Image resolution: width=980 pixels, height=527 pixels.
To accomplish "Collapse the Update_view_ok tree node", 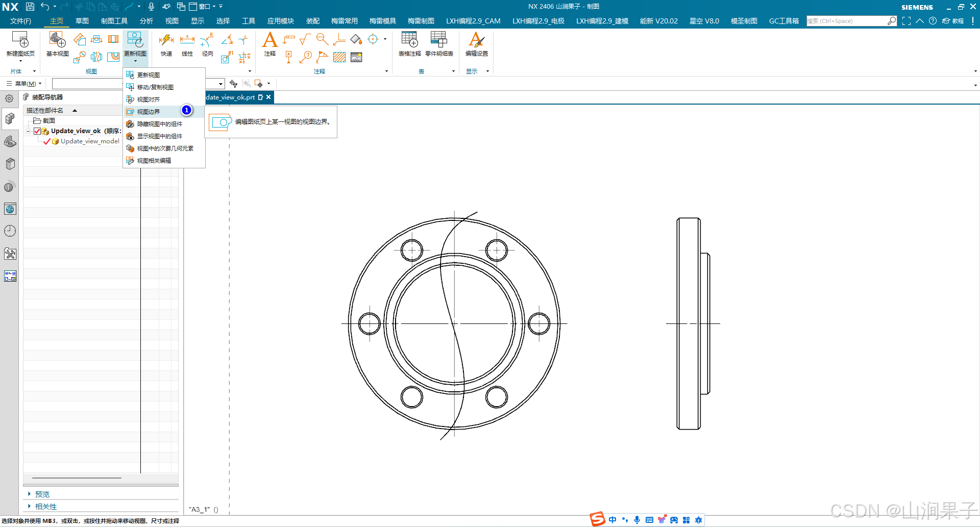I will pos(28,131).
